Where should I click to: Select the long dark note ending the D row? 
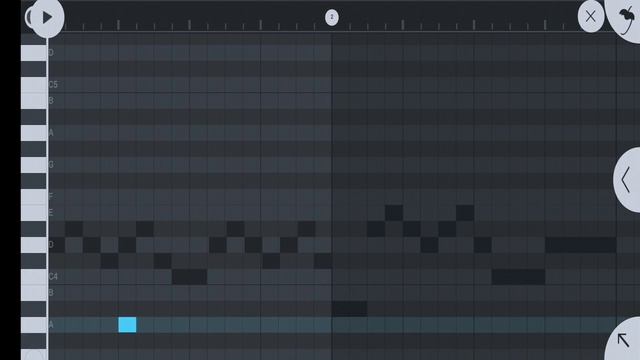pos(580,245)
